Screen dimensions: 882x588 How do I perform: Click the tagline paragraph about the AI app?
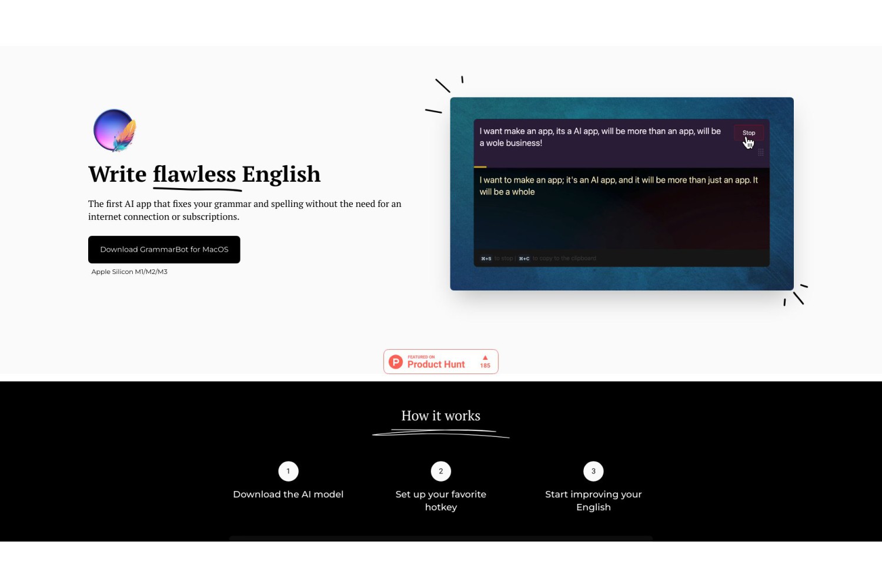pyautogui.click(x=245, y=210)
